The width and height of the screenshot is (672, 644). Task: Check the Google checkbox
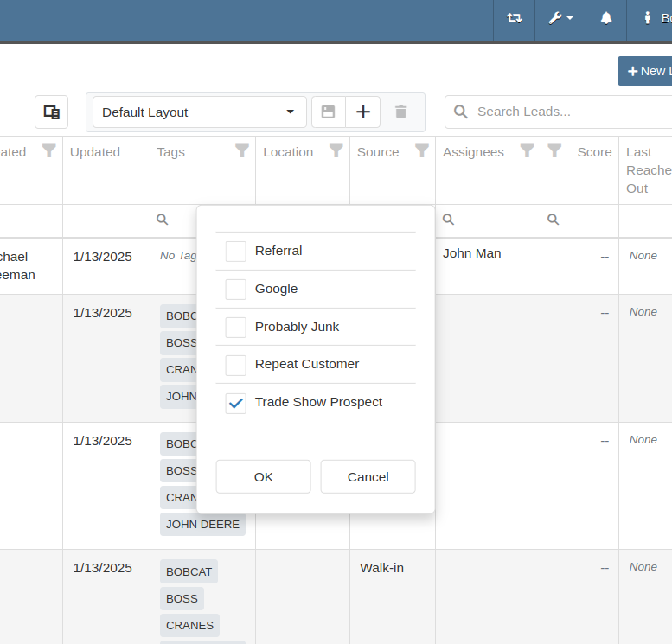(x=236, y=290)
